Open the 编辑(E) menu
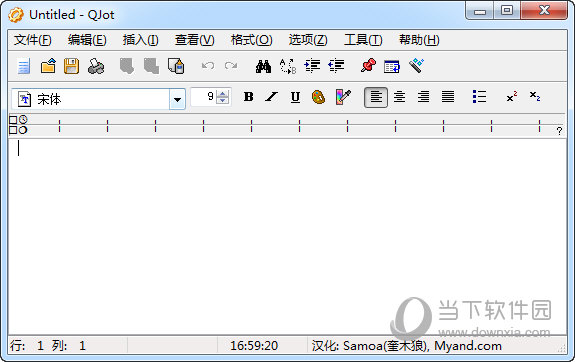The image size is (575, 362). pyautogui.click(x=87, y=40)
